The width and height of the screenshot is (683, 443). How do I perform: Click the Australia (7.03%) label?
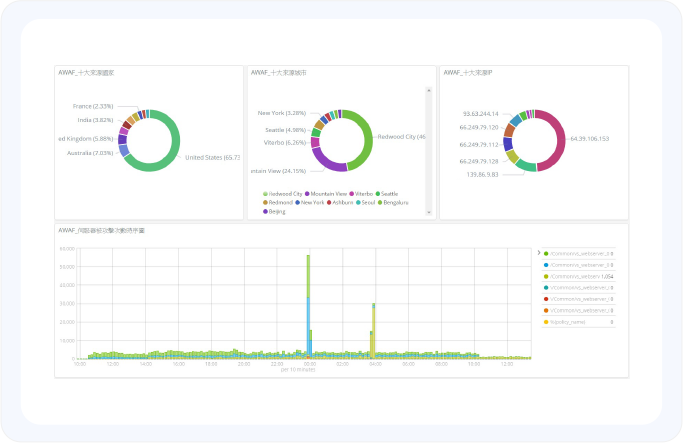(92, 153)
